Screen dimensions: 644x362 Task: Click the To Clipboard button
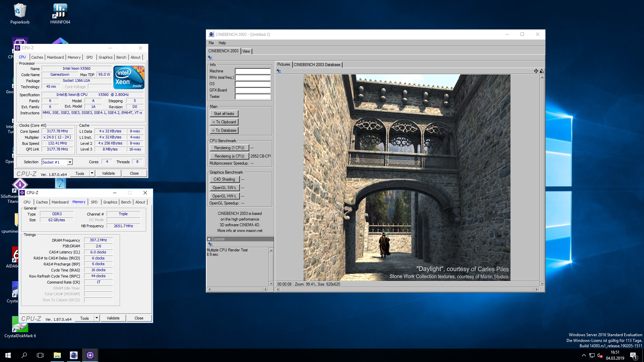click(224, 122)
